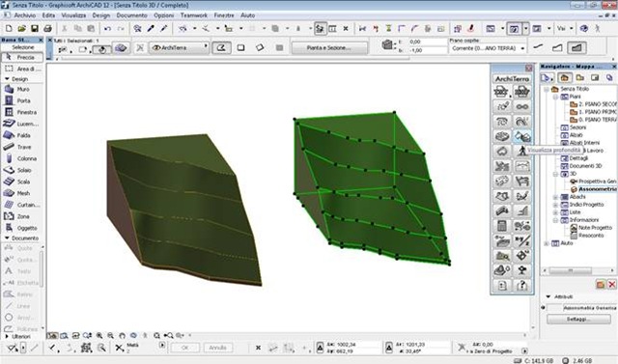Click the walking figure icon in ArchiTerra palette
The height and width of the screenshot is (364, 618).
click(522, 151)
